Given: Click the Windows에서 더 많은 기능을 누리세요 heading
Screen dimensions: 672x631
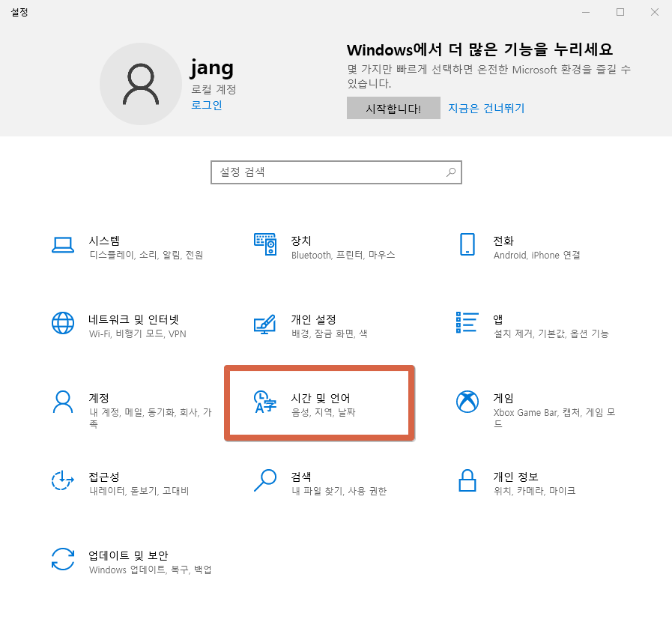Looking at the screenshot, I should (x=480, y=49).
